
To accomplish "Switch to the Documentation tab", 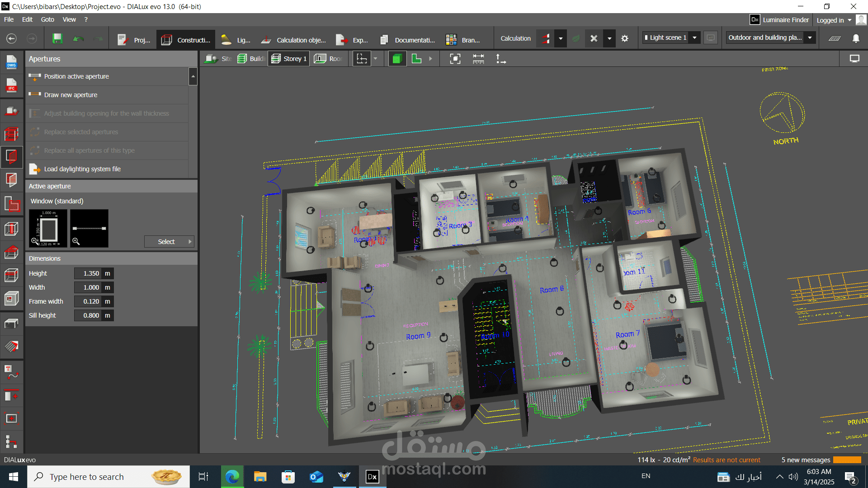I will click(x=408, y=40).
